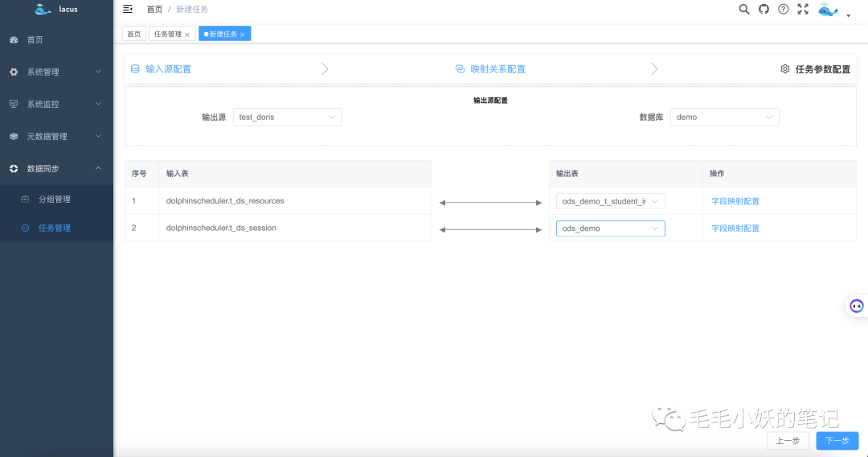Image resolution: width=868 pixels, height=457 pixels.
Task: Expand the 系统监控 menu
Action: (x=99, y=104)
